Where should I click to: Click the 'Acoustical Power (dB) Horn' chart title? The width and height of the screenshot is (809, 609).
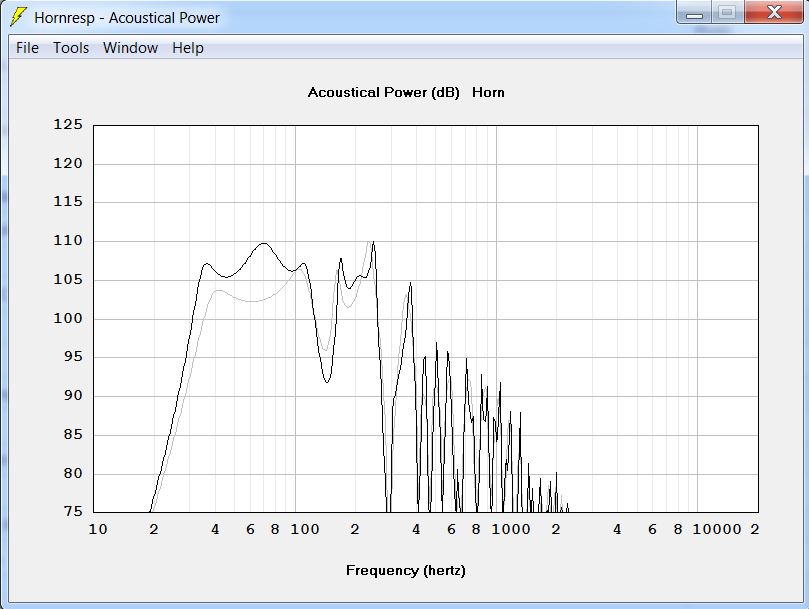tap(406, 92)
